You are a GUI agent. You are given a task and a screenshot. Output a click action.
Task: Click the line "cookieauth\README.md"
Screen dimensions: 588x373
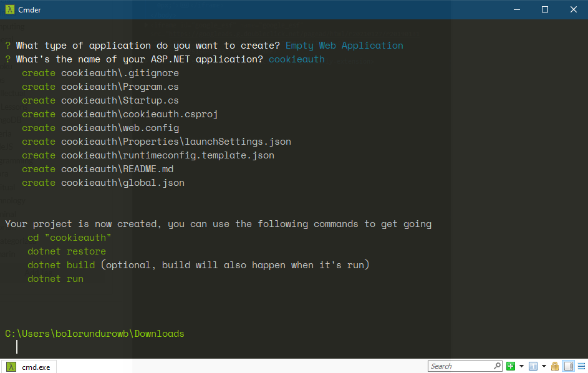[x=117, y=169]
